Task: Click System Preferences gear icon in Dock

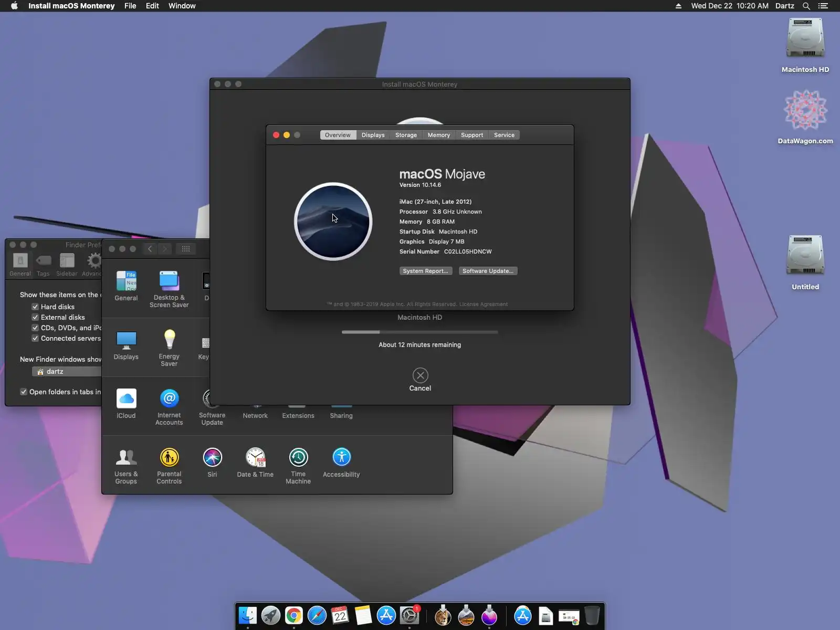Action: (x=409, y=615)
